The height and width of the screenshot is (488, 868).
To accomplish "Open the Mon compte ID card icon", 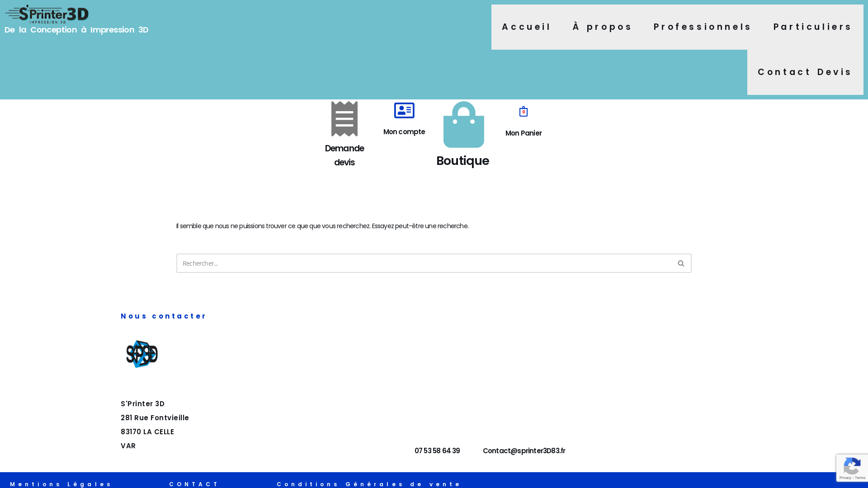I will tap(404, 110).
